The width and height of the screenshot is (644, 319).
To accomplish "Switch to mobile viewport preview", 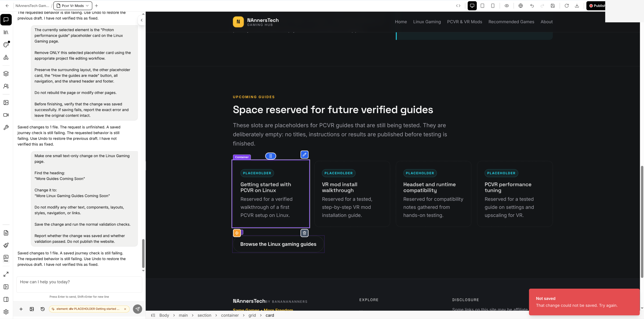I will click(x=493, y=6).
